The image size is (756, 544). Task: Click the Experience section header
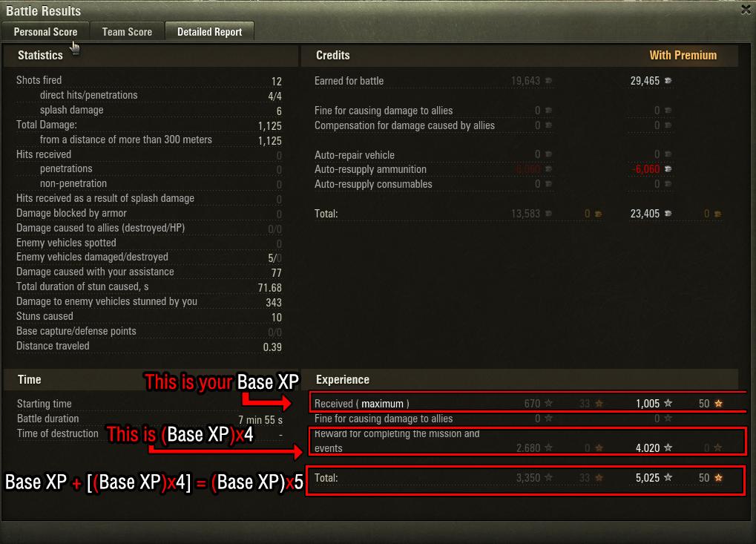tap(342, 379)
